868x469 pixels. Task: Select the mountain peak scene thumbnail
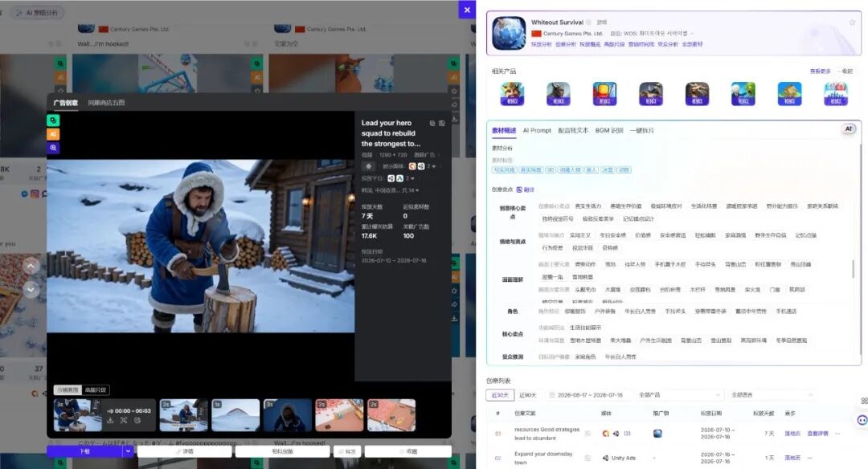235,415
